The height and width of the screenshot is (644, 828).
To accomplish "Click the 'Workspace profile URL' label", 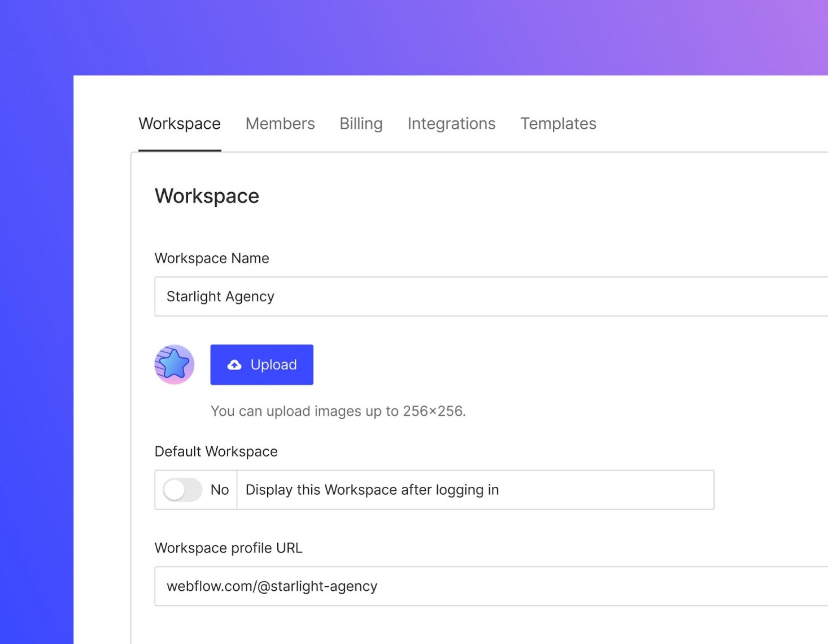I will point(228,548).
